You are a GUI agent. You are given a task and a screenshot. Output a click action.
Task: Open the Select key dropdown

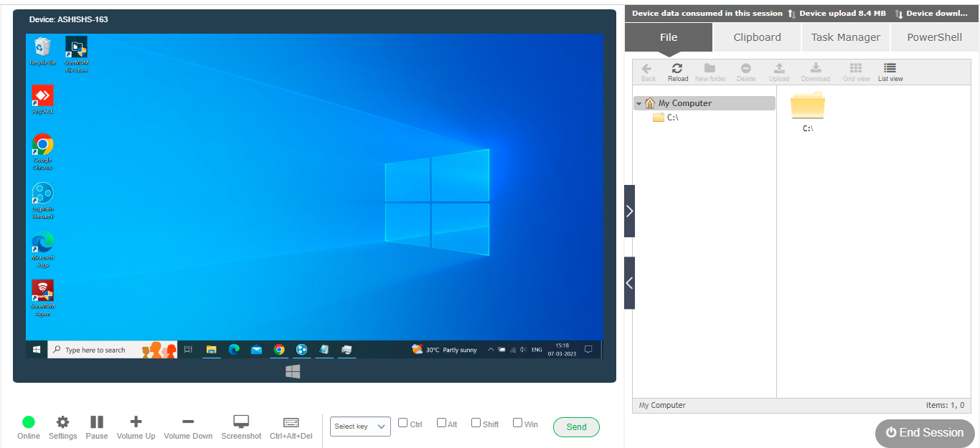[360, 426]
